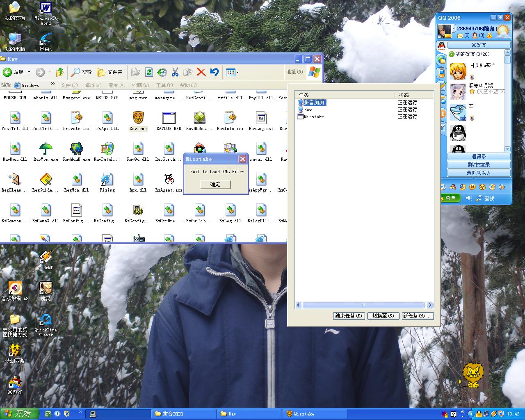Click the 结束任务(E) button
Screen dimensions: 525x420
[x=349, y=316]
